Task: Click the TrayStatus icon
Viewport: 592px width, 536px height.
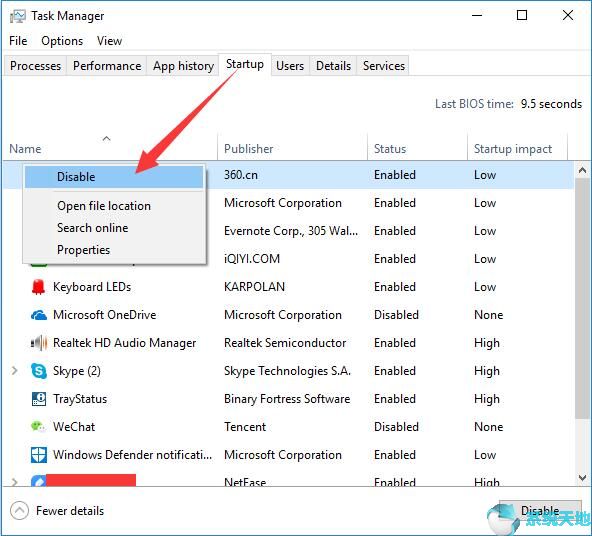Action: point(39,399)
